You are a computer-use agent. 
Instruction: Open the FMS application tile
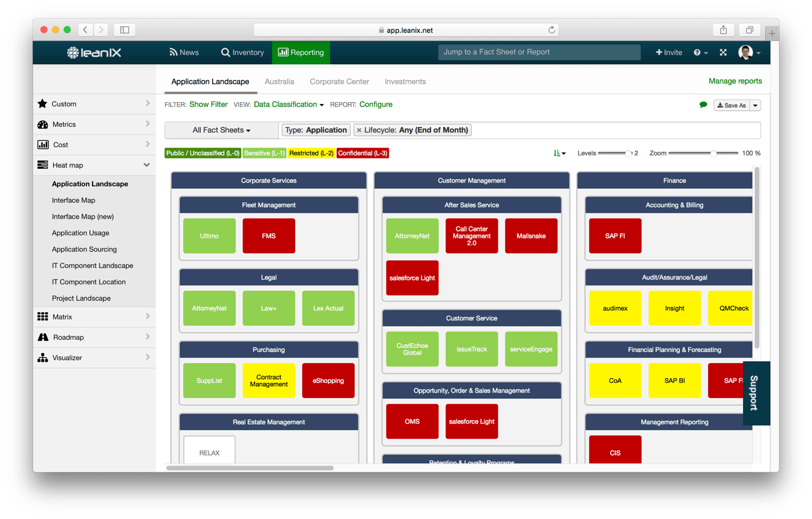268,236
